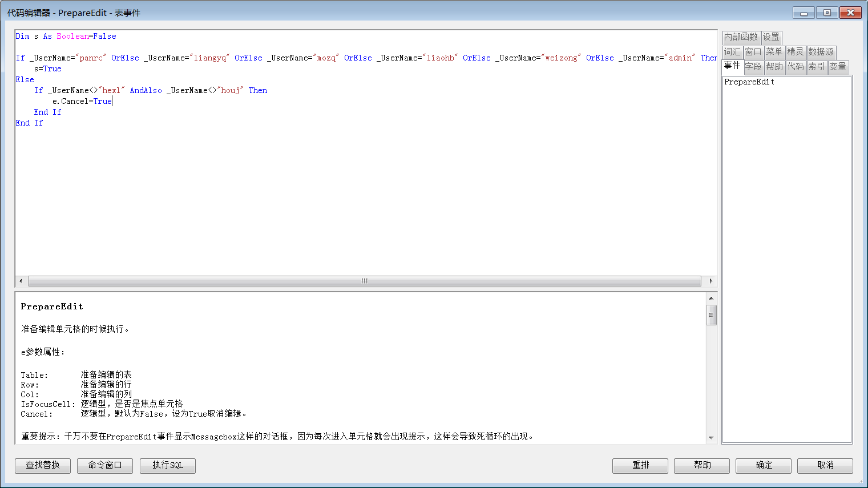Click the e.Cancel=True line in the editor
The image size is (868, 488).
pos(82,102)
